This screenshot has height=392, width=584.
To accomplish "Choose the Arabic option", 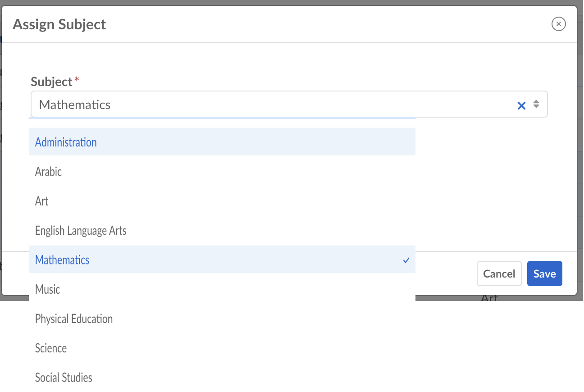I will click(x=49, y=172).
